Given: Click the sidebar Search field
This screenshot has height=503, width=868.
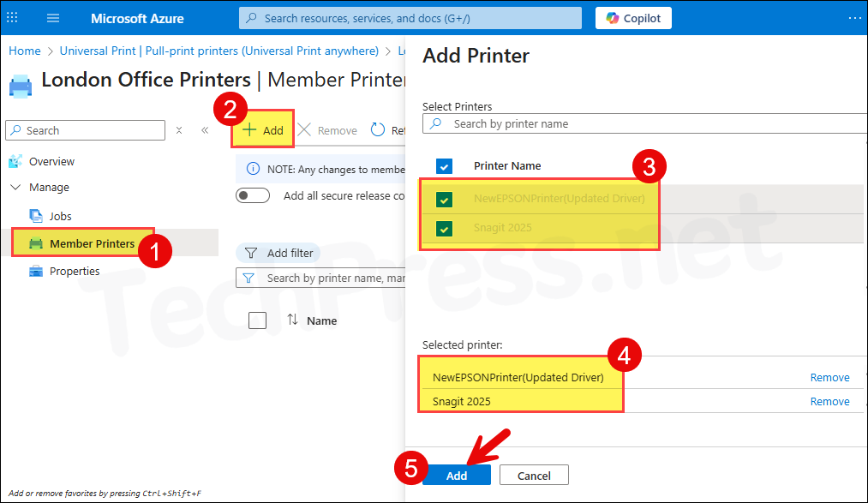Looking at the screenshot, I should pyautogui.click(x=85, y=130).
